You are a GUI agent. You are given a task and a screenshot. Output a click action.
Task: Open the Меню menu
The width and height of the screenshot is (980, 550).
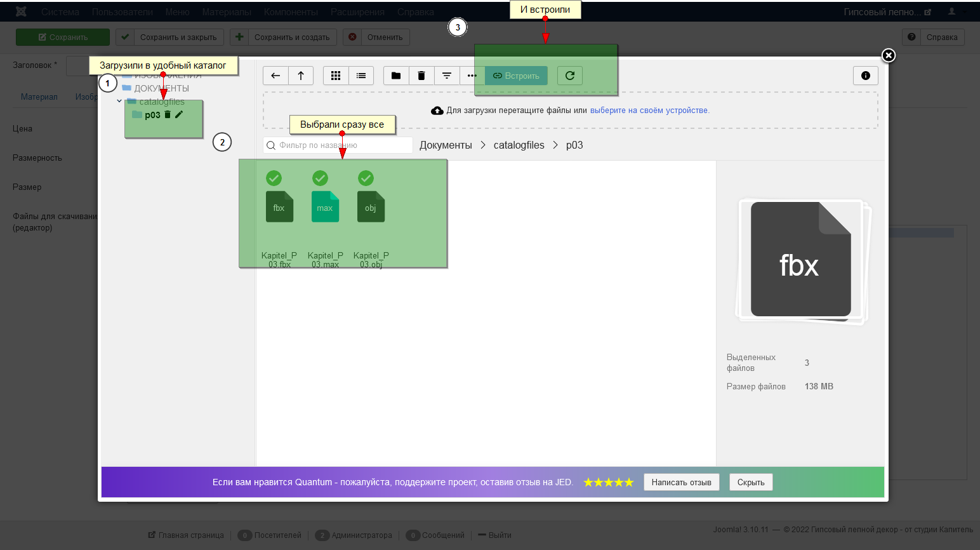coord(178,12)
